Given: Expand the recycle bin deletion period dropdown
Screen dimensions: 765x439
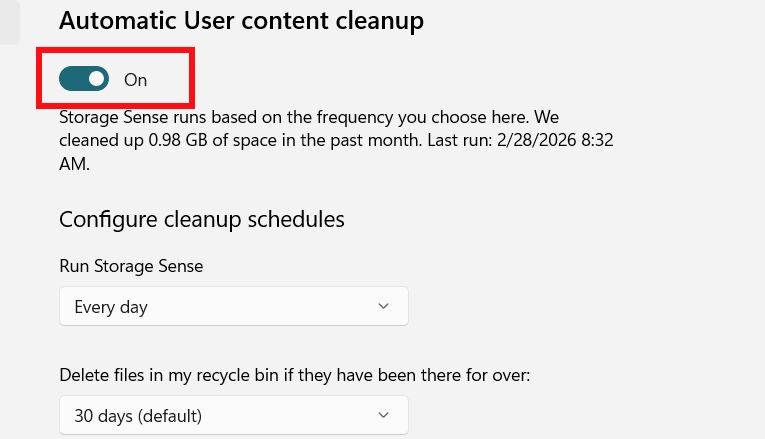Looking at the screenshot, I should pyautogui.click(x=233, y=414).
